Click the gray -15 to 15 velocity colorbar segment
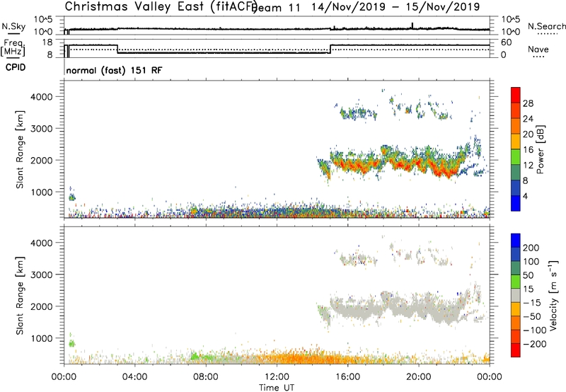 [x=516, y=295]
